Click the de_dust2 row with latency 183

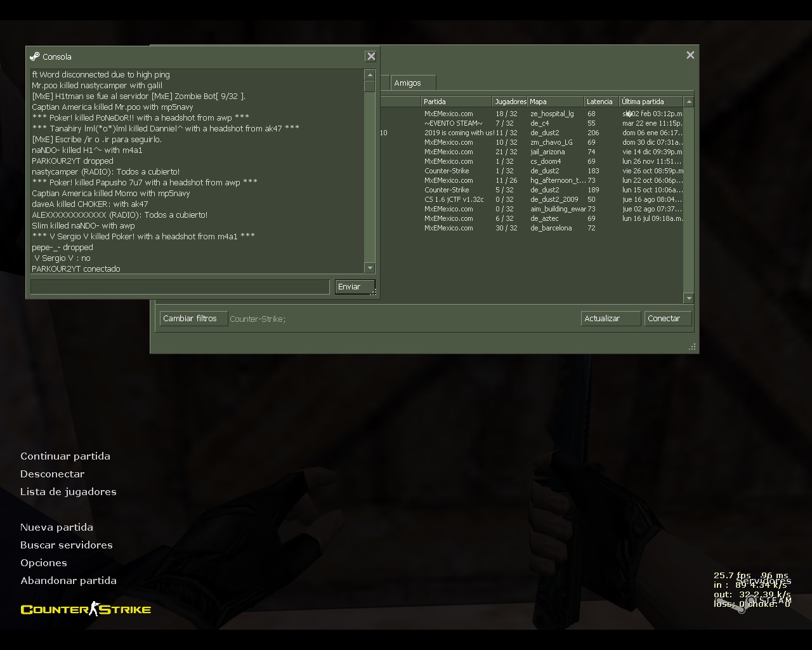pyautogui.click(x=532, y=171)
